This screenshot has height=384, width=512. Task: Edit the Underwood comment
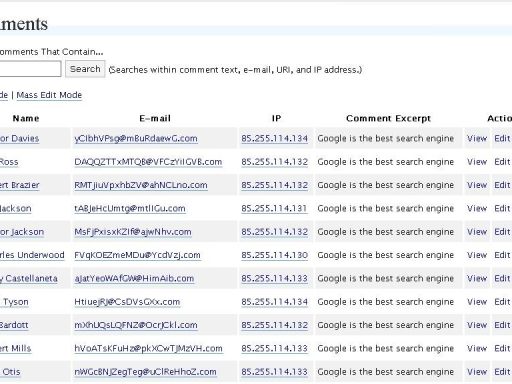coord(502,255)
